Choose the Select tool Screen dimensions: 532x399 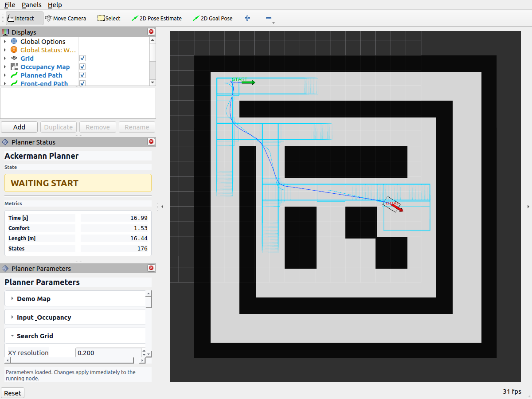pyautogui.click(x=109, y=18)
